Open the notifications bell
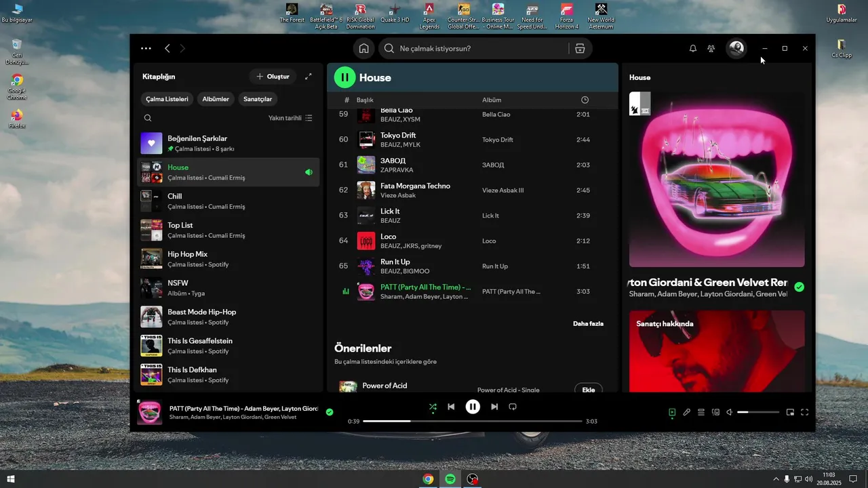The width and height of the screenshot is (868, 488). click(693, 48)
